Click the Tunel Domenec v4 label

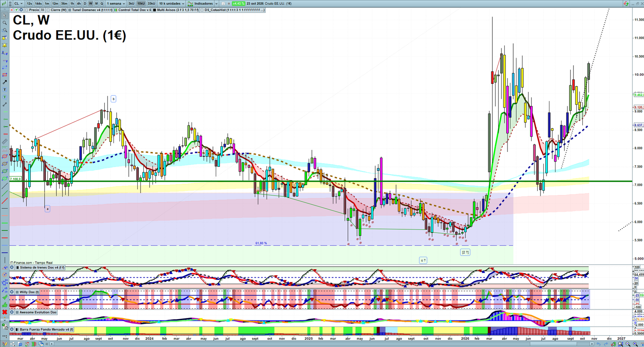[93, 10]
